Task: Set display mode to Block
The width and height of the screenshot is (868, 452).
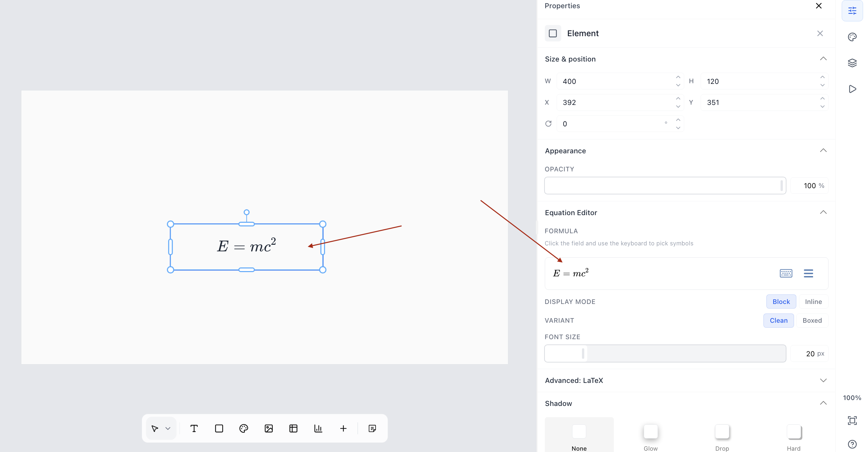Action: click(781, 302)
